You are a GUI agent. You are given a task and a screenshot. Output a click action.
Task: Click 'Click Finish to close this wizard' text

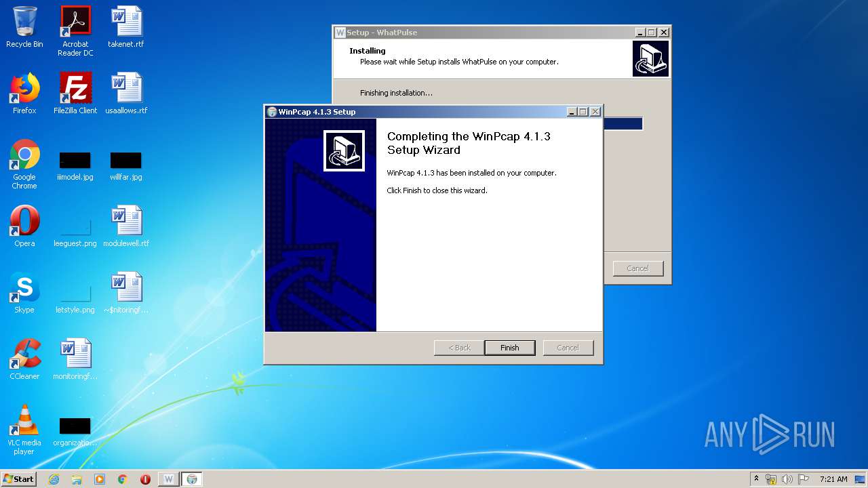pyautogui.click(x=437, y=190)
